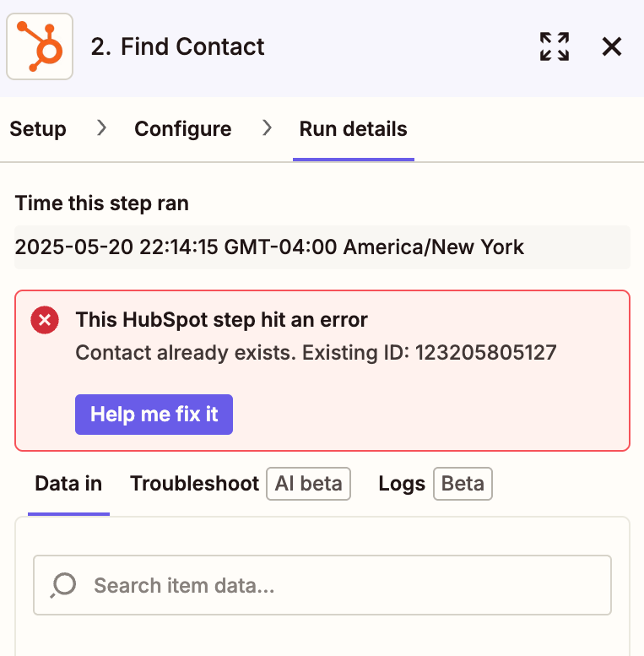Click the magnifier icon in search field
The width and height of the screenshot is (644, 656).
click(x=63, y=584)
